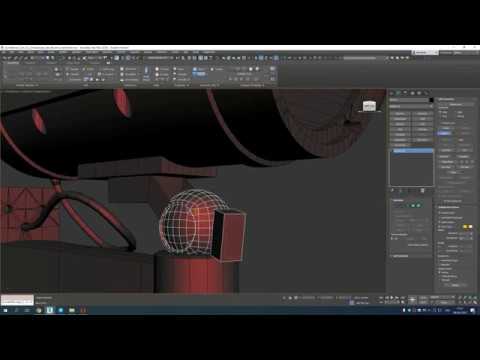Viewport: 480px width, 360px height.
Task: Select the Manually update option radio
Action: (440, 280)
